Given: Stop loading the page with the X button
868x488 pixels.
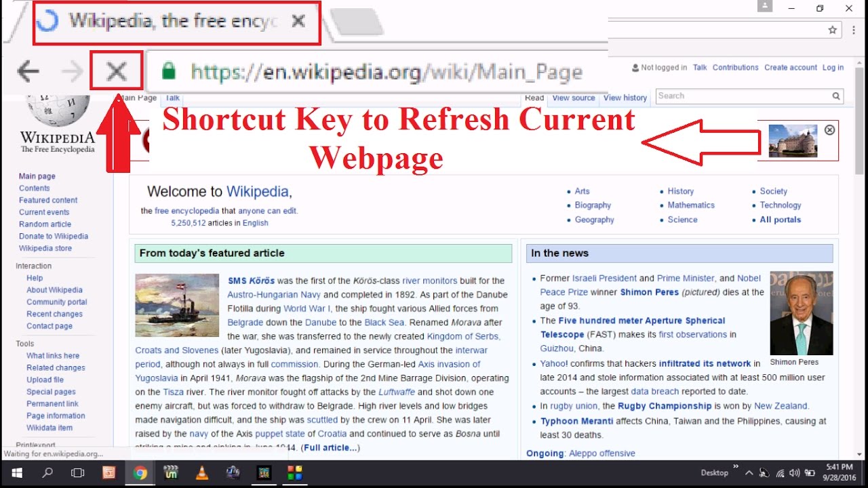Looking at the screenshot, I should [117, 70].
